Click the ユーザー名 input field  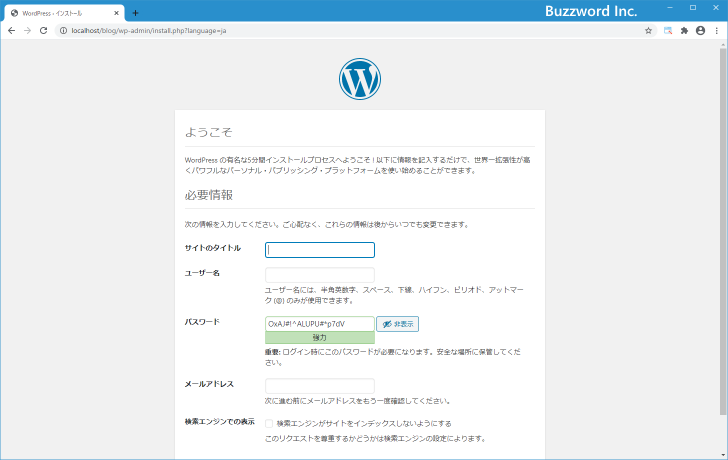tap(320, 275)
